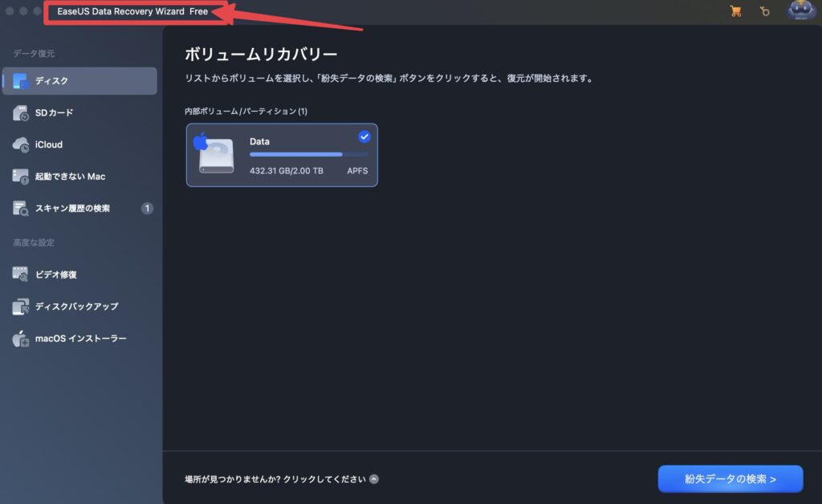Click the ビデオ修復 icon
822x504 pixels.
22,274
